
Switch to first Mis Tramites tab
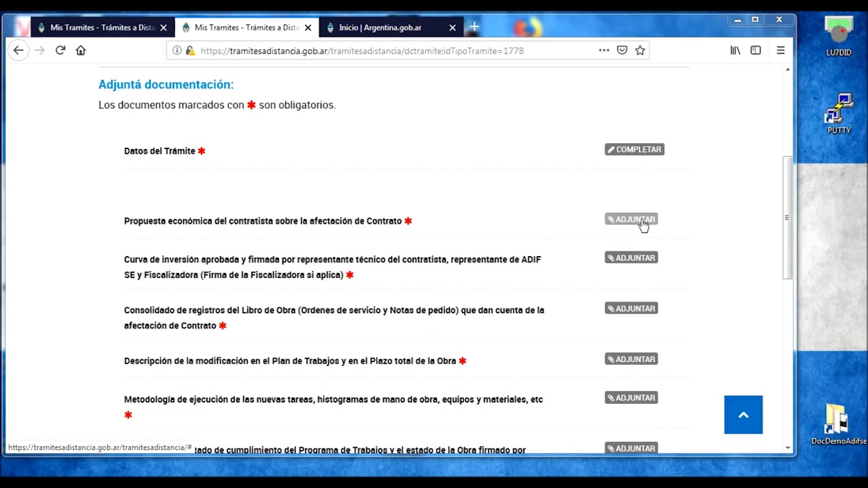pos(102,28)
